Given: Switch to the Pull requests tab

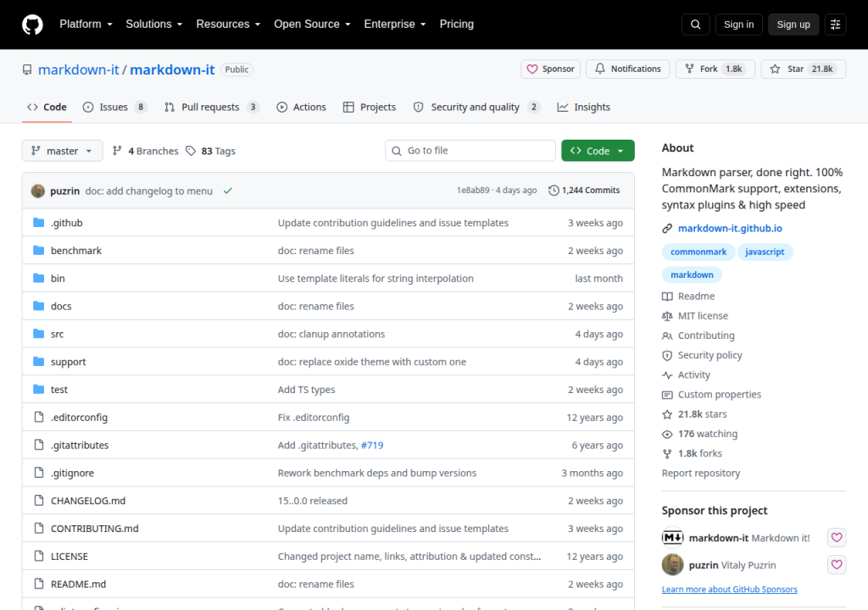Looking at the screenshot, I should (x=211, y=107).
